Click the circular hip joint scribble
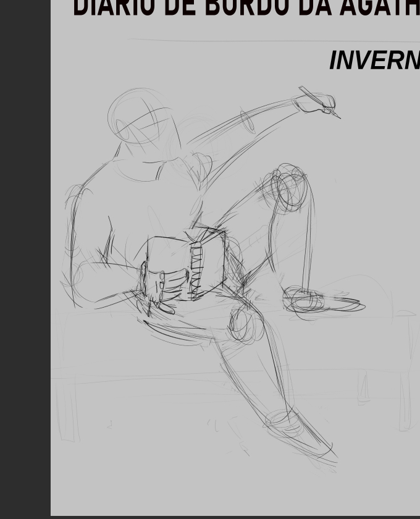This screenshot has width=420, height=519. 245,325
